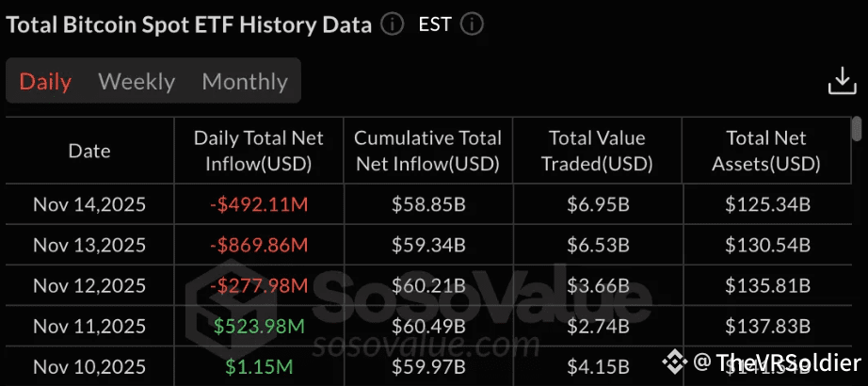Click the Date column header
The width and height of the screenshot is (868, 386).
tap(89, 151)
